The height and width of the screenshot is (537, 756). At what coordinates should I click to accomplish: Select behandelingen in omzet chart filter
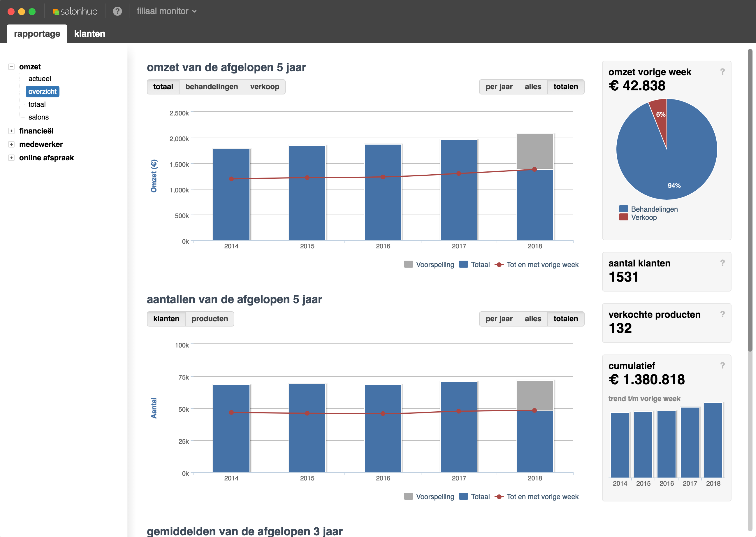pyautogui.click(x=211, y=87)
